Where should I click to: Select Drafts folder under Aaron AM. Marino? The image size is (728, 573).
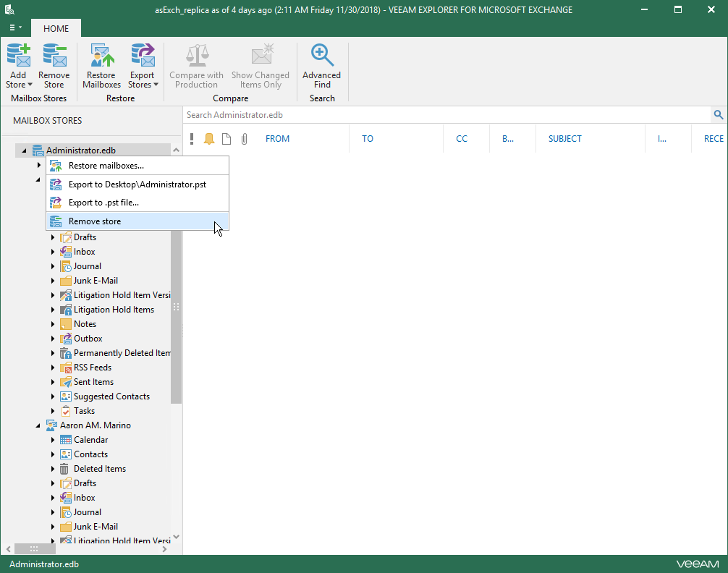click(x=85, y=483)
